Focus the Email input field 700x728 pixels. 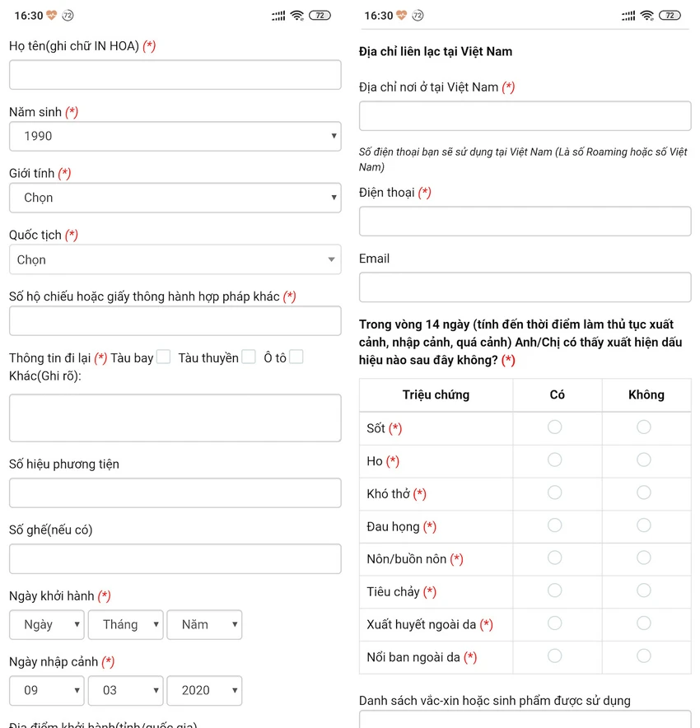[x=525, y=287]
